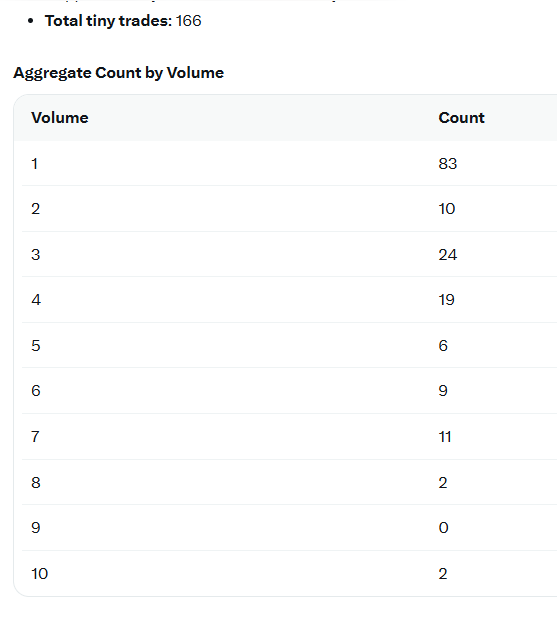
Task: Select count value 0 in volume 9 row
Action: [x=443, y=528]
